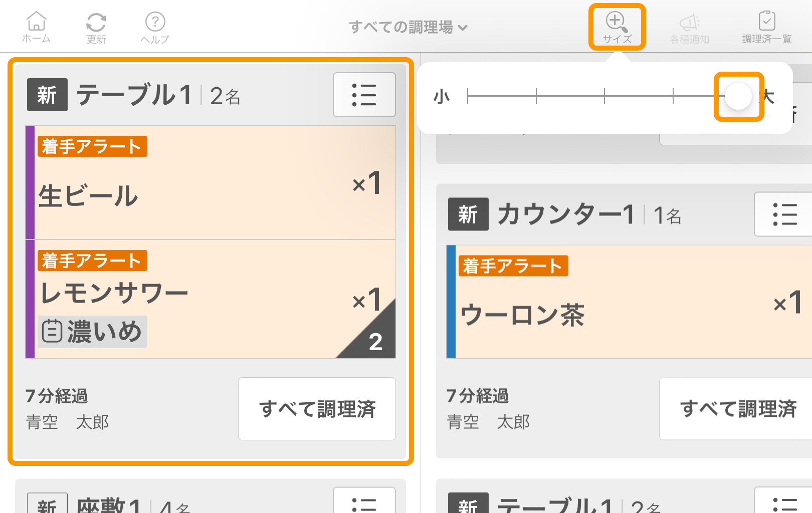812x513 pixels.
Task: Open the ヘルプ help icon
Action: [x=155, y=28]
